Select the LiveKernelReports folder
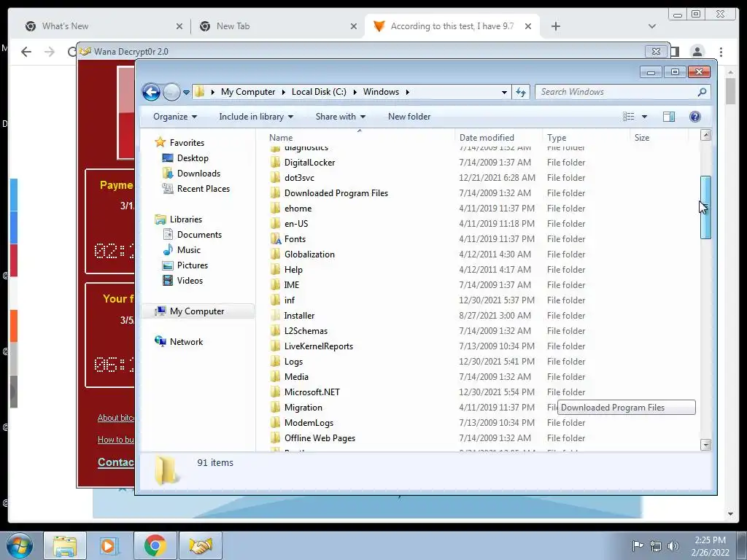The image size is (747, 560). click(319, 346)
